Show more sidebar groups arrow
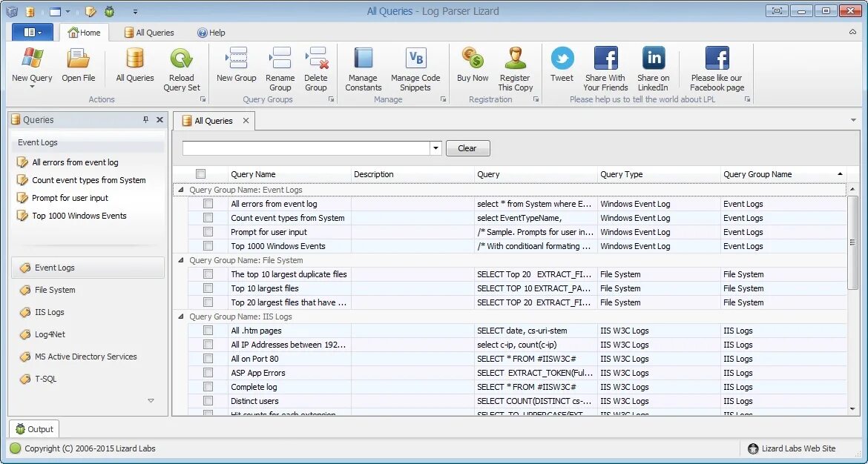 [151, 400]
